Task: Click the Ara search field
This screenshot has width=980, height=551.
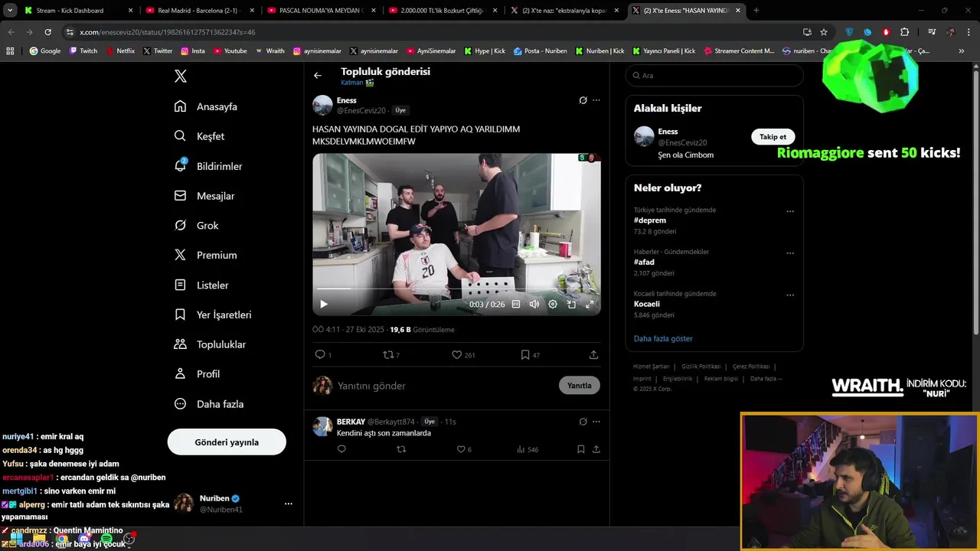Action: point(714,76)
